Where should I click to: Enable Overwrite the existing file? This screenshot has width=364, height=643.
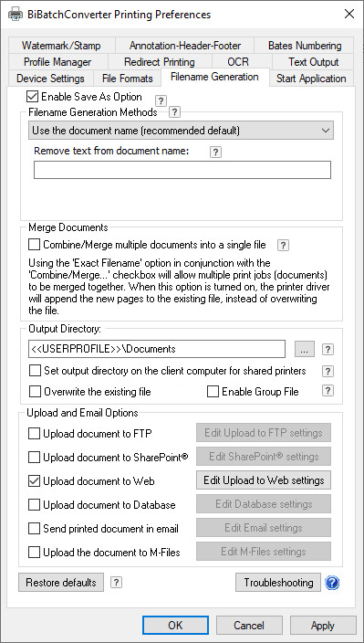tap(35, 392)
